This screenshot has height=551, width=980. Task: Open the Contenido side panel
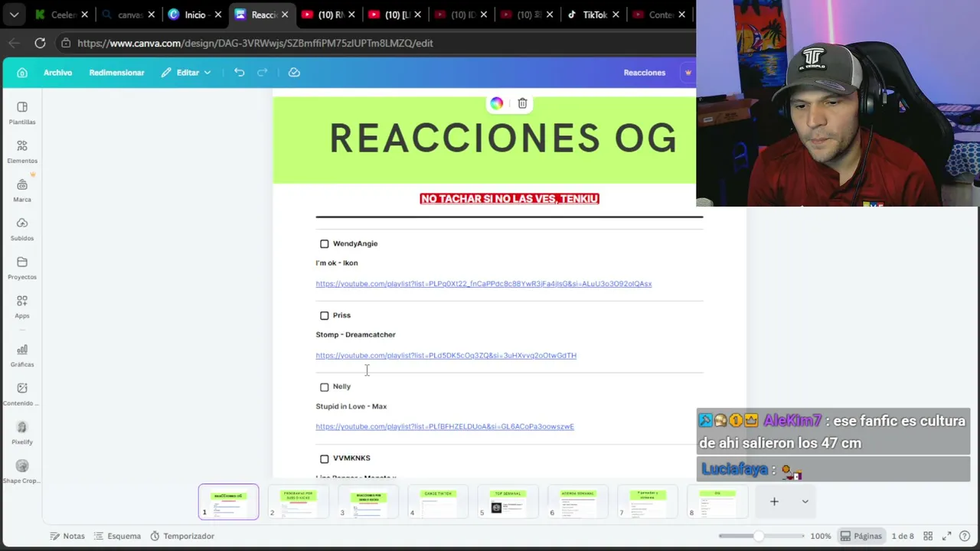pos(22,394)
